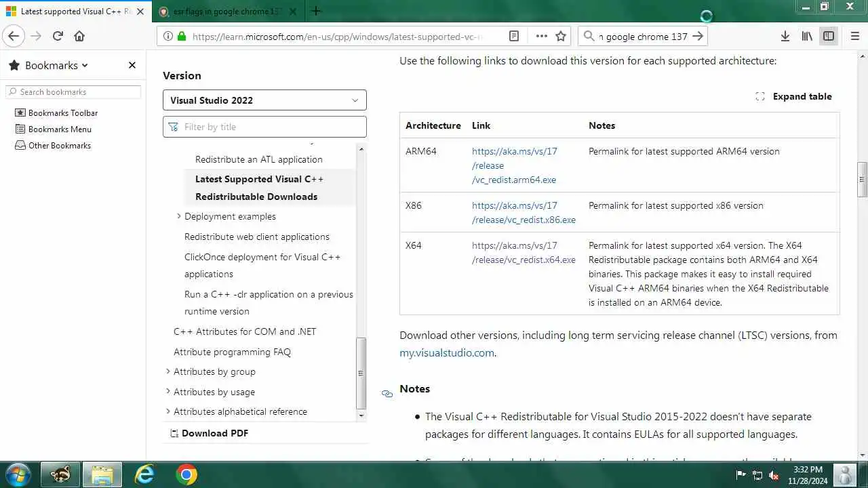Open a new browser tab

[316, 11]
